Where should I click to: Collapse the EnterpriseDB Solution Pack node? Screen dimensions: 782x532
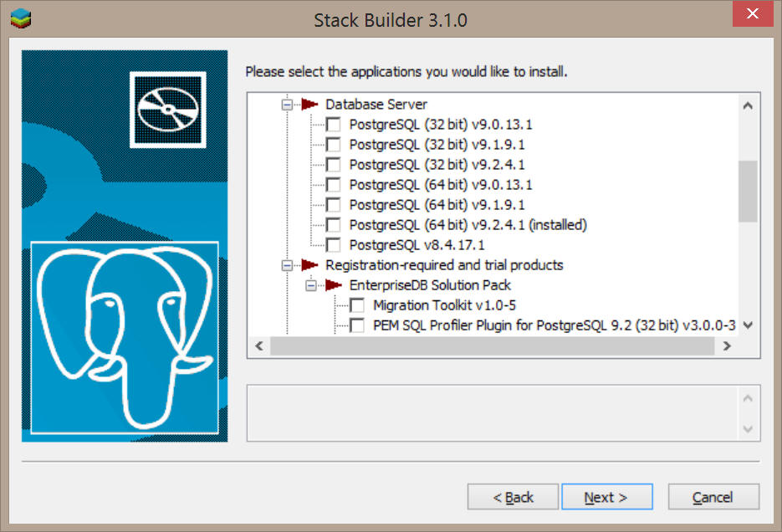pos(310,285)
